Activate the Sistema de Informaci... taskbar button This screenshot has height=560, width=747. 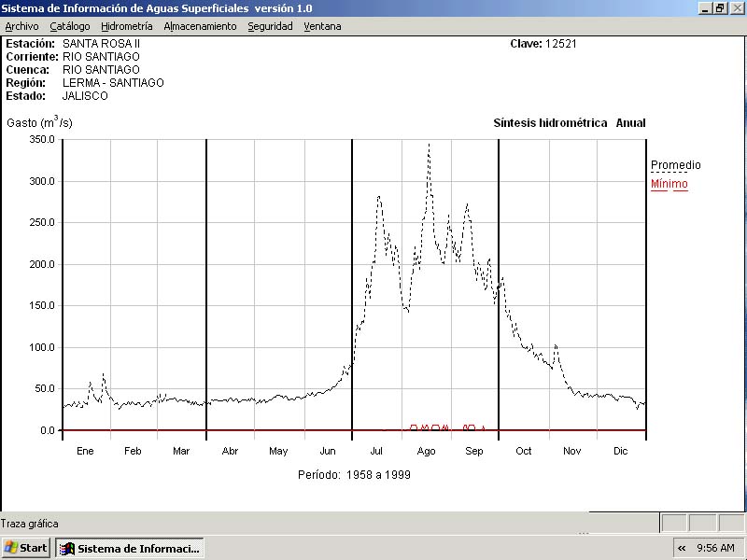pos(129,548)
